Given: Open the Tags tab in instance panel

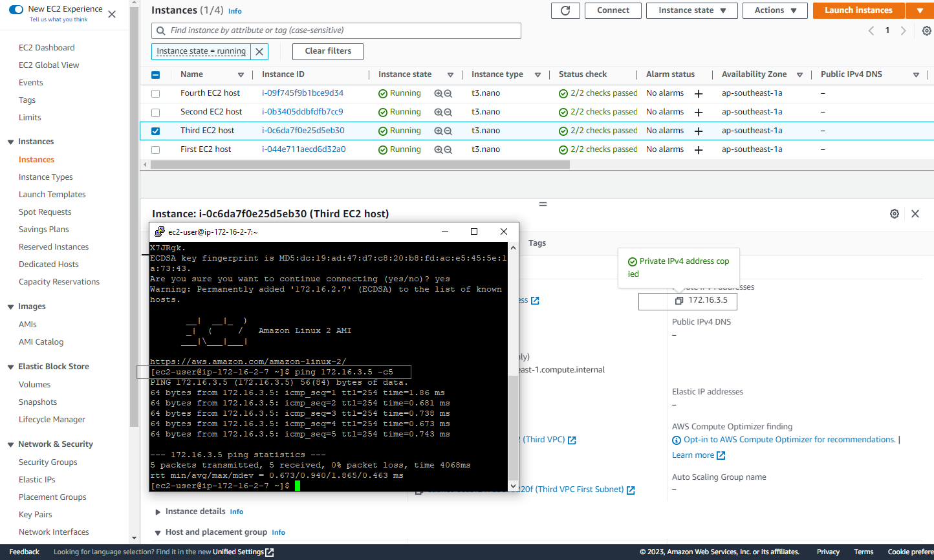Looking at the screenshot, I should (x=537, y=243).
